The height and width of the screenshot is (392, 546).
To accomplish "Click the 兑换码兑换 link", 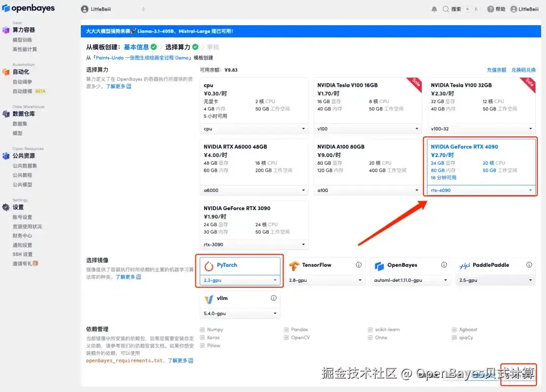I will pos(523,70).
